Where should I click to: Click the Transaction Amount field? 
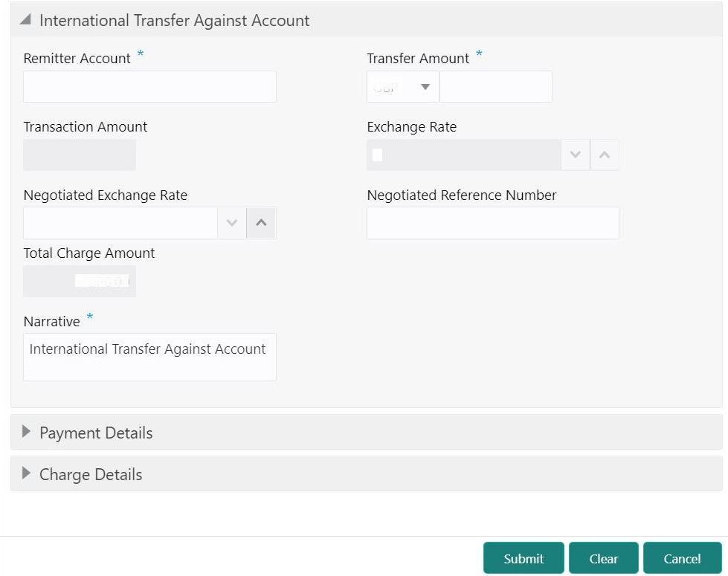tap(80, 155)
